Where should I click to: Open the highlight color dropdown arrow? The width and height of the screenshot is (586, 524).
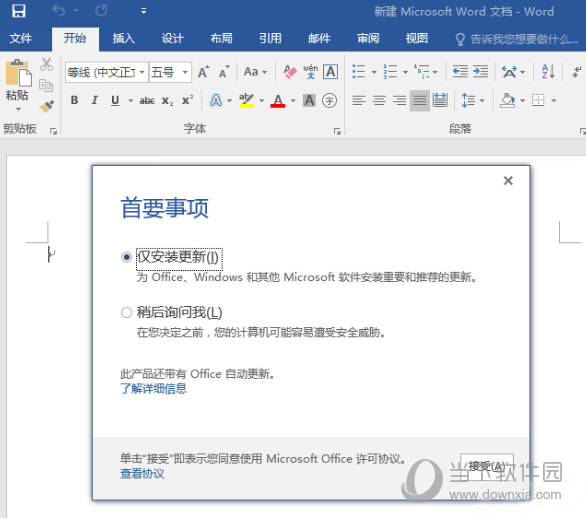pos(262,101)
